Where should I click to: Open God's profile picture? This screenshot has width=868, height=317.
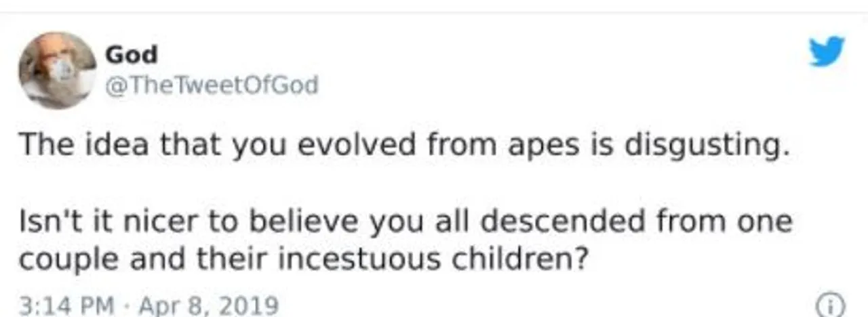[58, 70]
